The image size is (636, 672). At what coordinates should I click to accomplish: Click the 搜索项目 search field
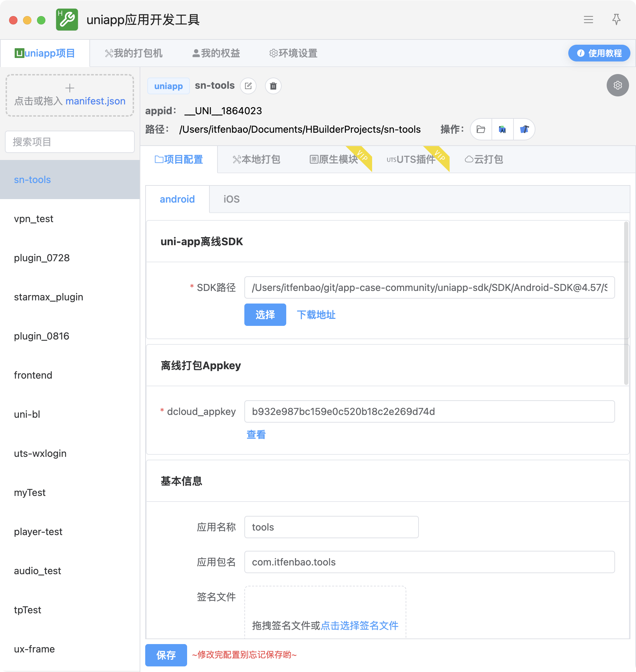point(70,142)
